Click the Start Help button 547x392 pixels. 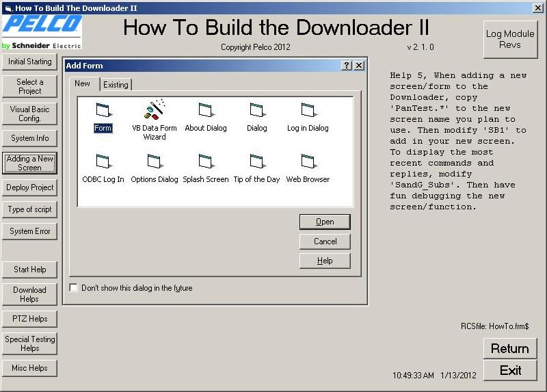29,270
